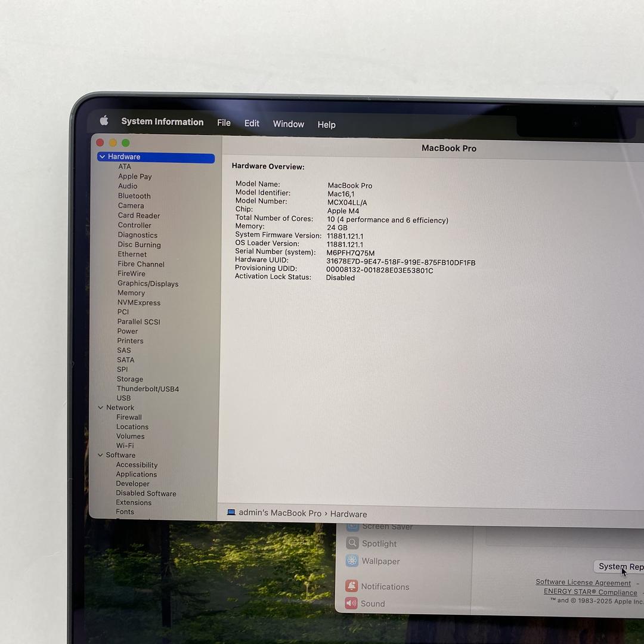Viewport: 644px width, 644px height.
Task: Select Locations under Network
Action: pos(132,427)
